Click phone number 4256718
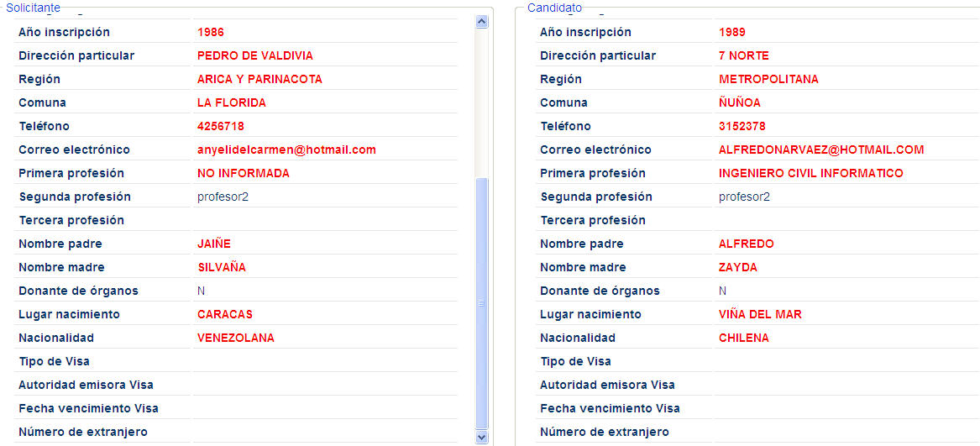Image resolution: width=980 pixels, height=446 pixels. click(221, 126)
